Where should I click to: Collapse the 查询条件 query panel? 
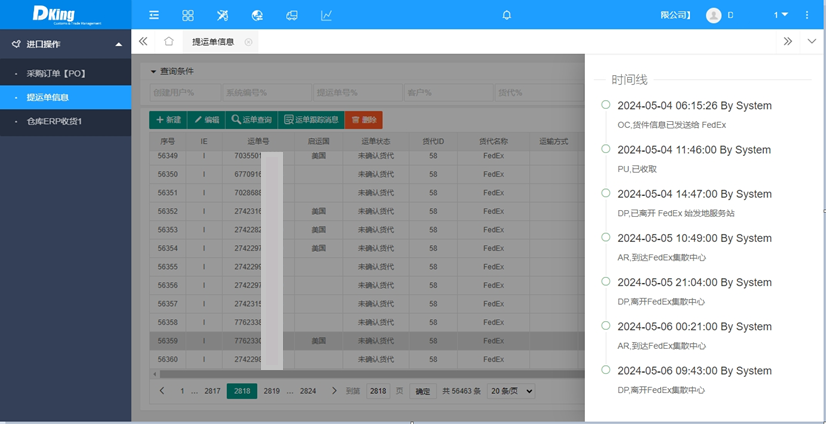(154, 72)
